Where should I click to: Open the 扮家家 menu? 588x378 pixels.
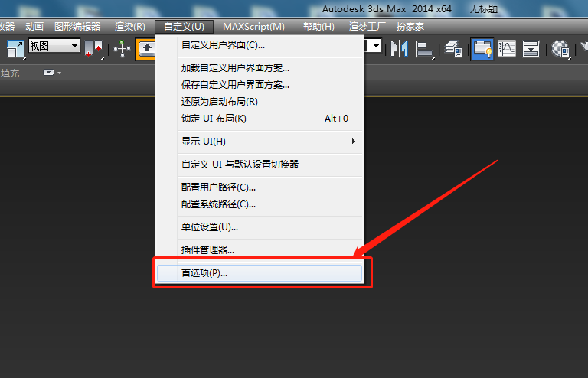point(410,27)
